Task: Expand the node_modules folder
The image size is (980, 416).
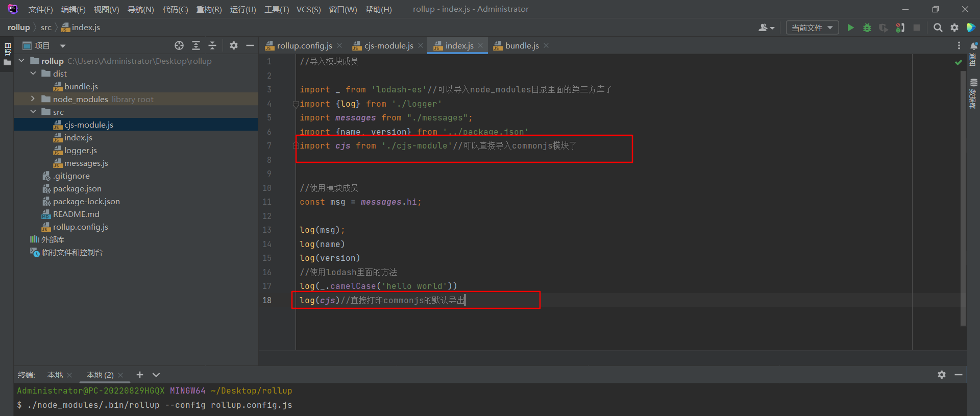Action: coord(33,99)
